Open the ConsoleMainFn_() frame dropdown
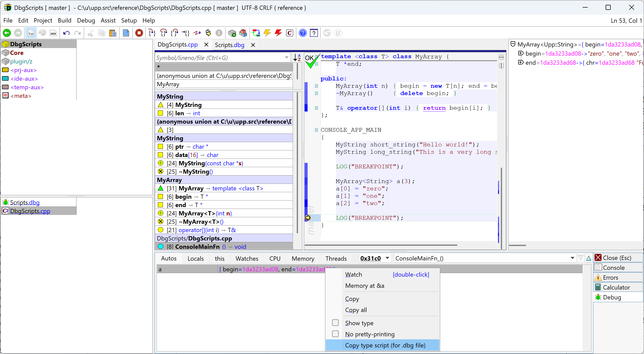 tap(572, 258)
